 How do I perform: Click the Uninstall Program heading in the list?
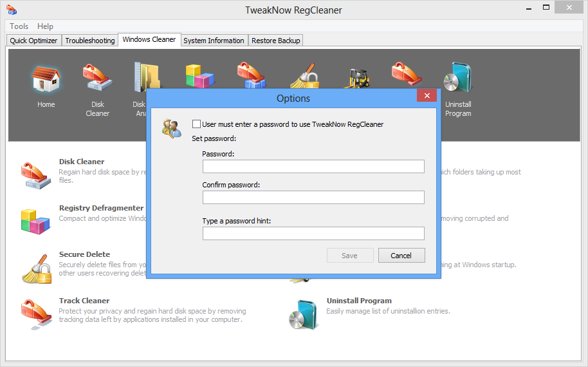(359, 301)
